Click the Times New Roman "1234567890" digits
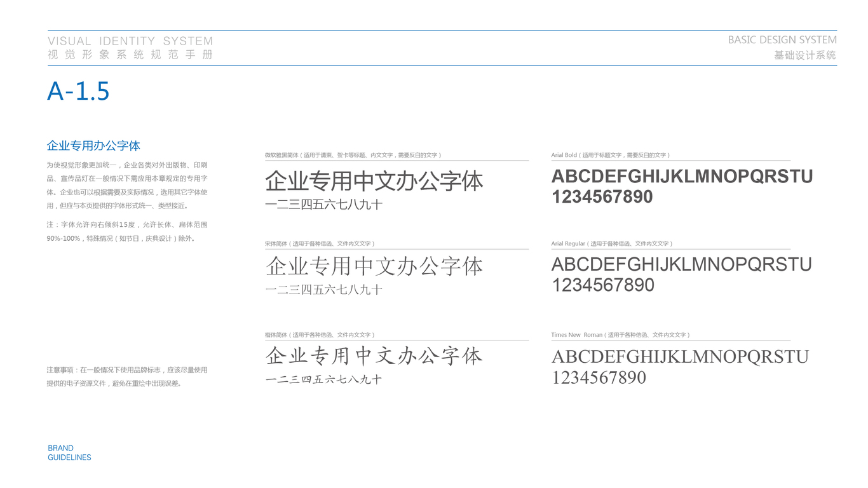The image size is (868, 488). (599, 377)
